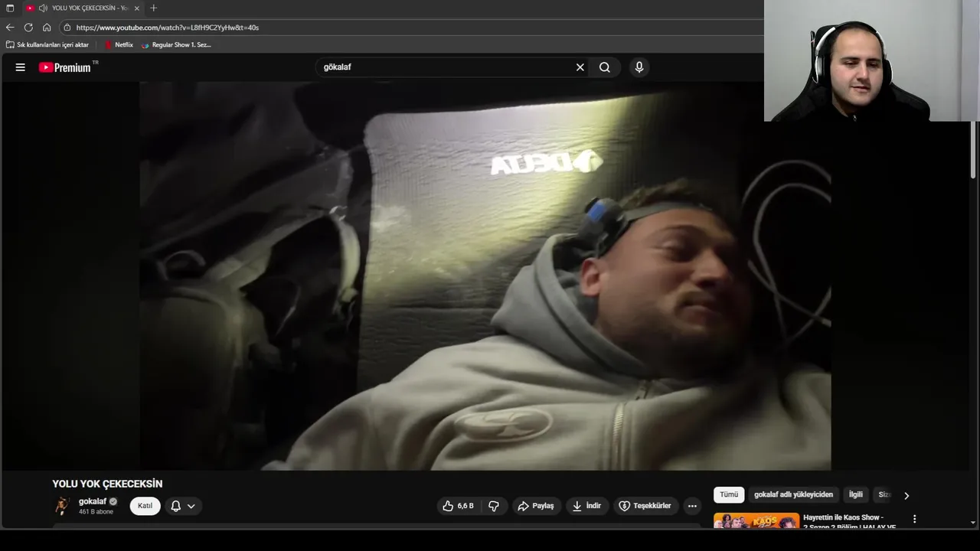Click the video player area
This screenshot has height=551, width=980.
(485, 276)
